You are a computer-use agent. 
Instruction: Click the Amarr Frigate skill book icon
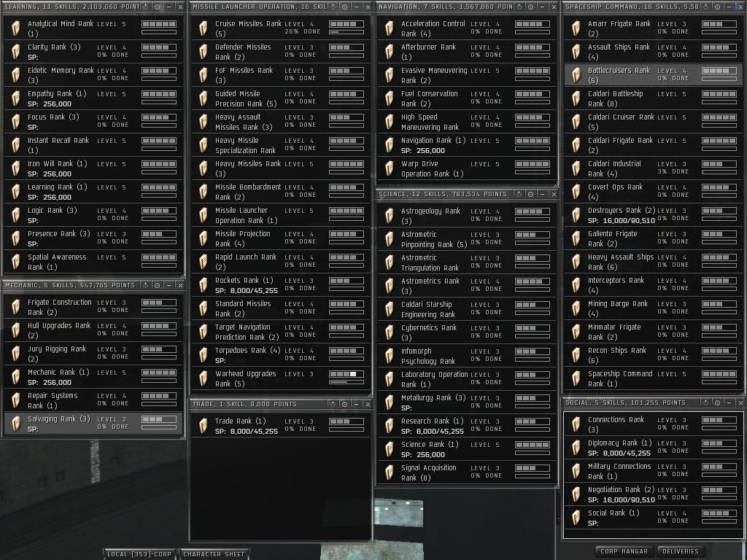pyautogui.click(x=576, y=28)
